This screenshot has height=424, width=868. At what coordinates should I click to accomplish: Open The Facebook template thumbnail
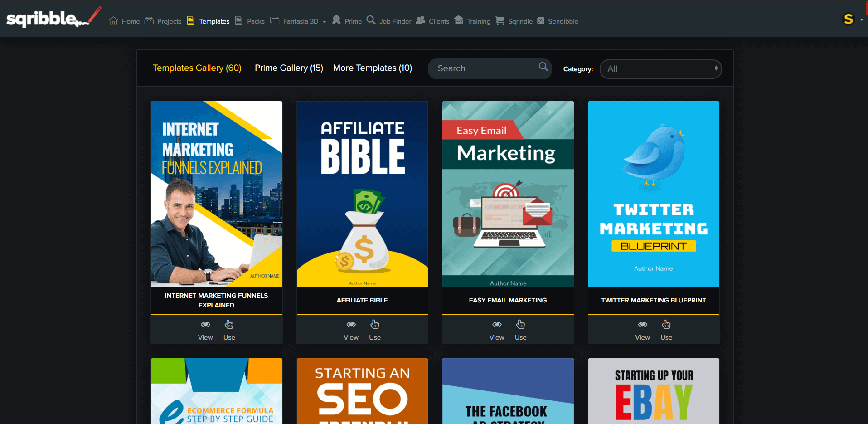(508, 391)
